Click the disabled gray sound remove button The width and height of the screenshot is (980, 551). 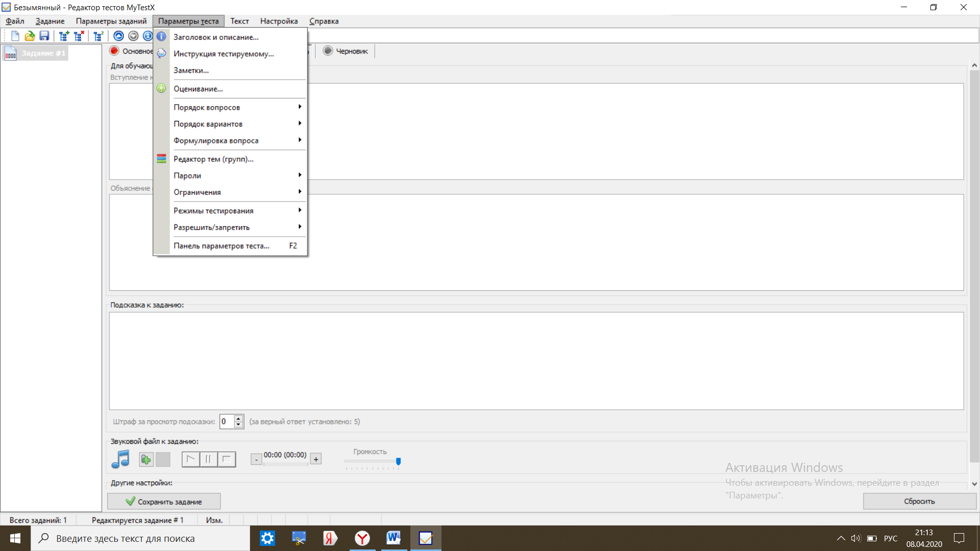coord(163,459)
